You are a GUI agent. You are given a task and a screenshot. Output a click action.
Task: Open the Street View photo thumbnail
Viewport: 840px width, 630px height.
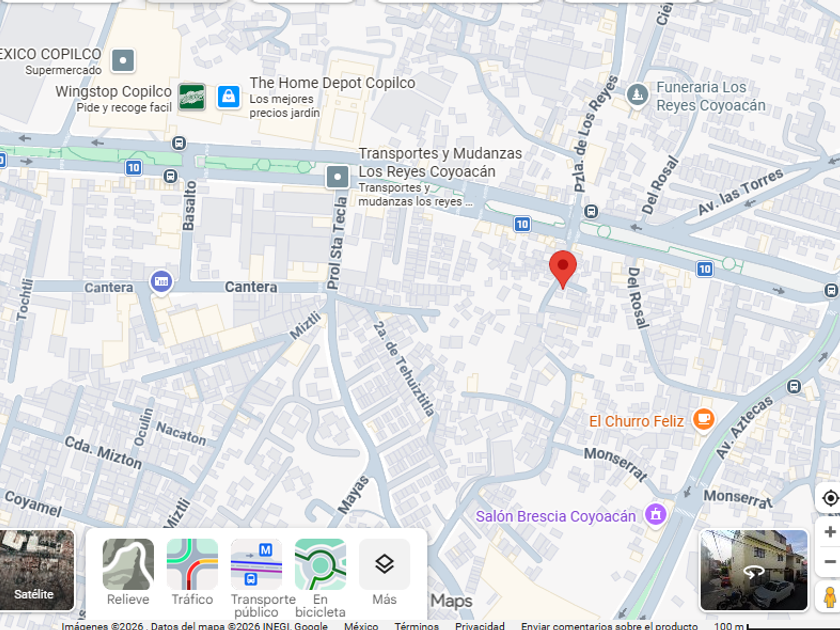754,570
